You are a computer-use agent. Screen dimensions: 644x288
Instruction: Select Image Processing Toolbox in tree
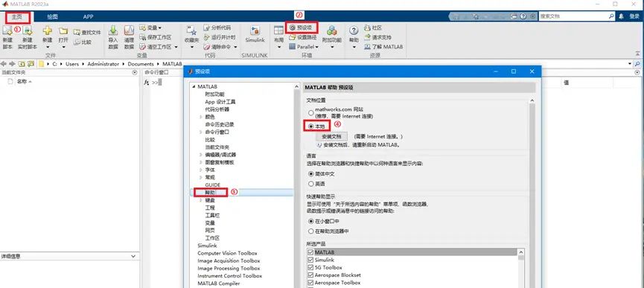point(229,269)
